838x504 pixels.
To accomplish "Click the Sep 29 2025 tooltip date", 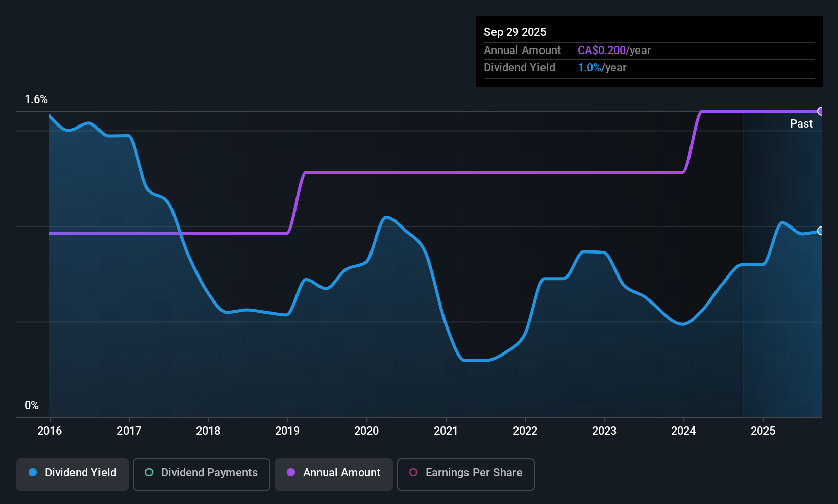I will click(x=515, y=32).
